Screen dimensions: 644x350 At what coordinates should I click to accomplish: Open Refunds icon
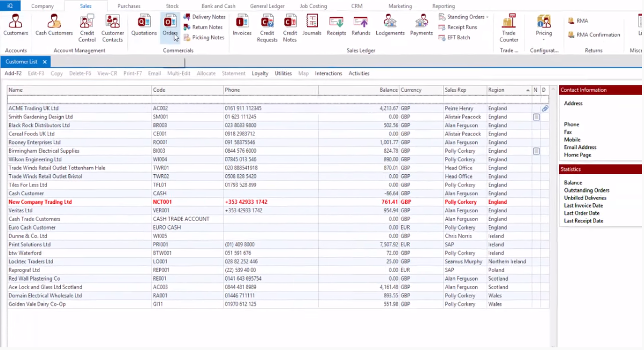pos(361,25)
